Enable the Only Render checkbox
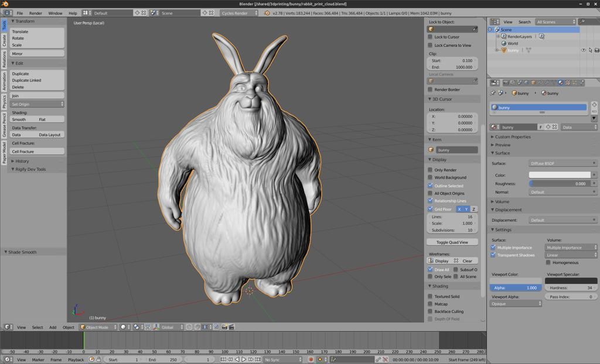The height and width of the screenshot is (364, 600). pos(430,170)
